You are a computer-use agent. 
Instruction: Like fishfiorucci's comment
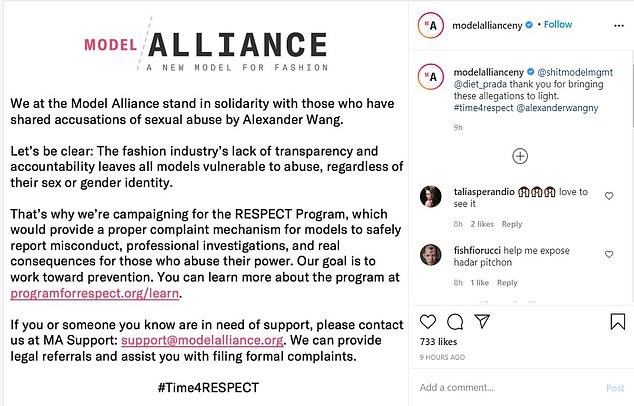[x=618, y=255]
